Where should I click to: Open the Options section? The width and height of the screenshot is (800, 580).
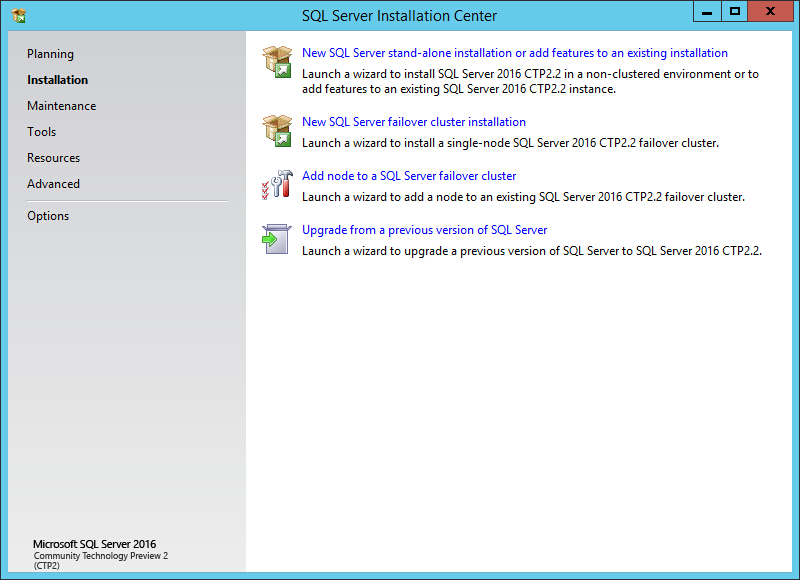click(x=48, y=216)
